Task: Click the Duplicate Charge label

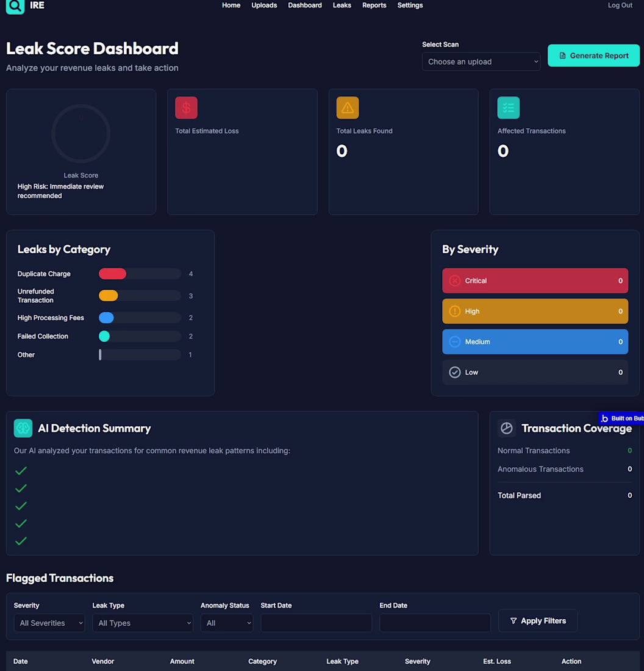Action: pyautogui.click(x=44, y=274)
